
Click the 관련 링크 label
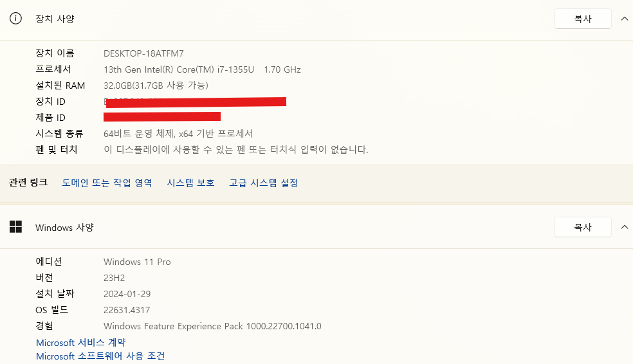pyautogui.click(x=28, y=183)
